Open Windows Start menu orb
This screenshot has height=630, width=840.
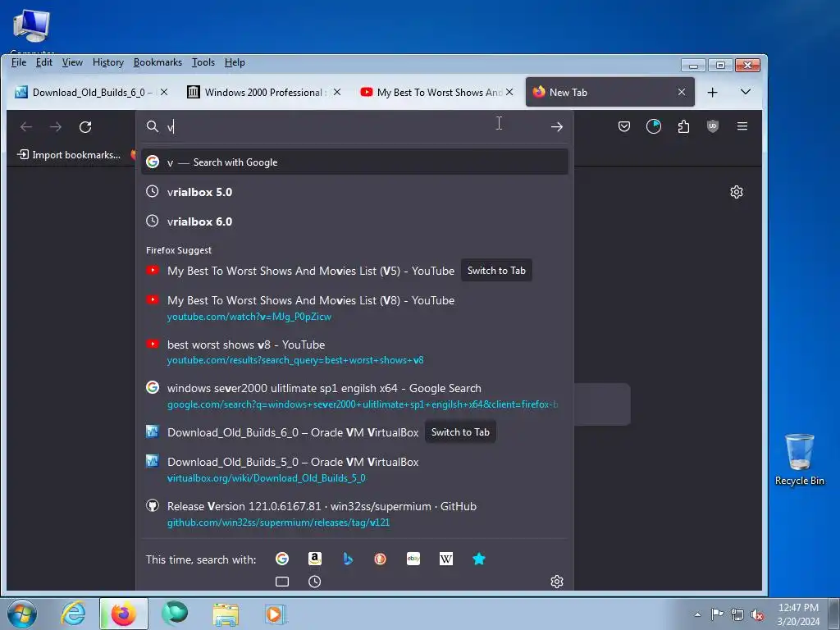[x=21, y=614]
